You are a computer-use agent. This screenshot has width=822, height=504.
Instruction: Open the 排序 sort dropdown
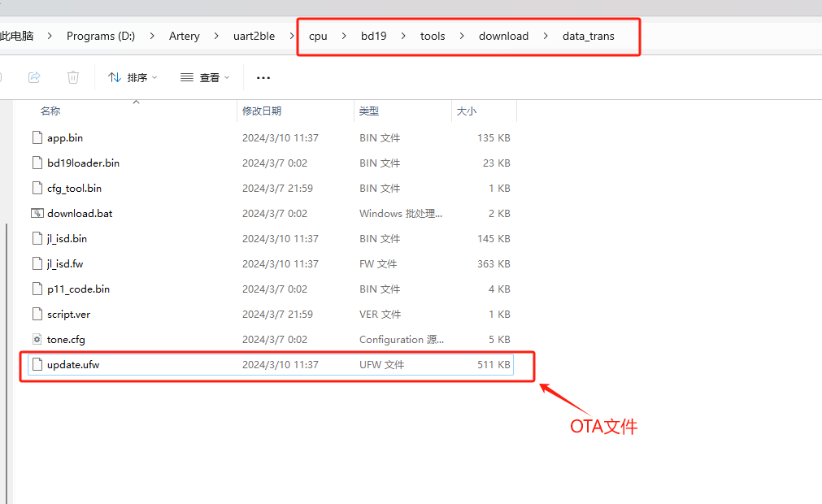(132, 77)
